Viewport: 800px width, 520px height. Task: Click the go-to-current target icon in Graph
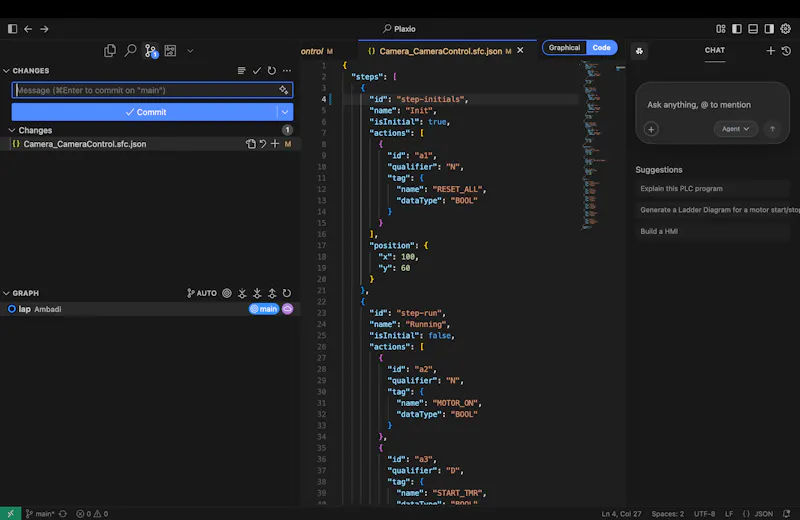(227, 293)
